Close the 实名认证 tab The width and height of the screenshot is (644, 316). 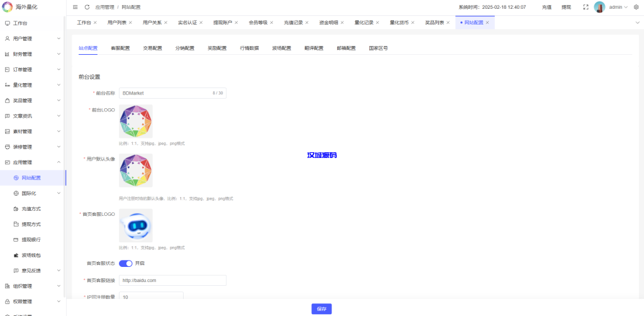tap(201, 23)
